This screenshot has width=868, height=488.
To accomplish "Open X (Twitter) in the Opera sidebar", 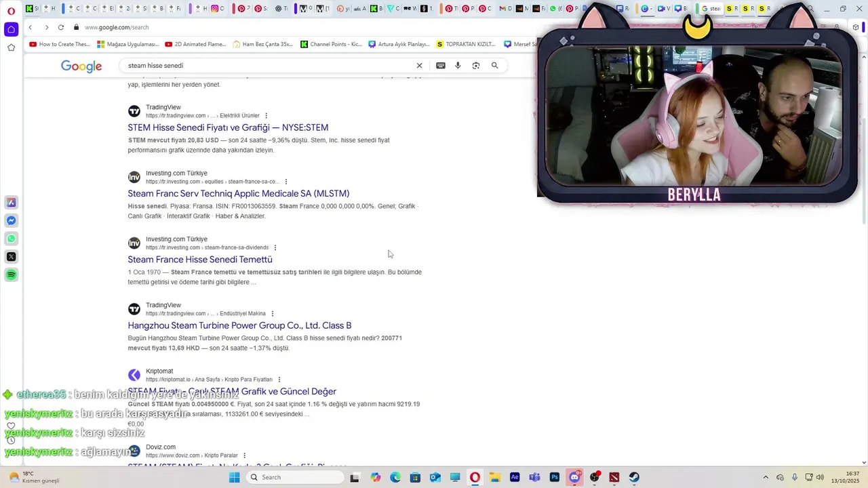I will pyautogui.click(x=11, y=257).
